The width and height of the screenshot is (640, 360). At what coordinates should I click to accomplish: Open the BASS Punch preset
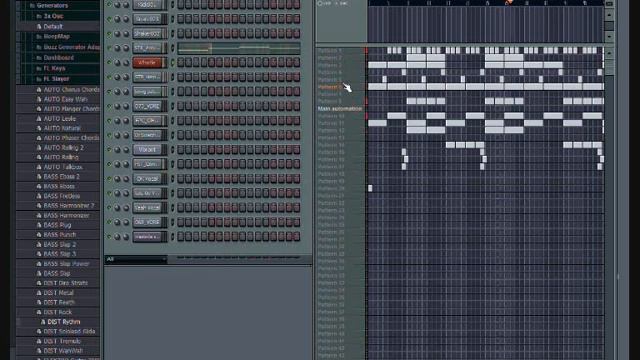pos(60,235)
